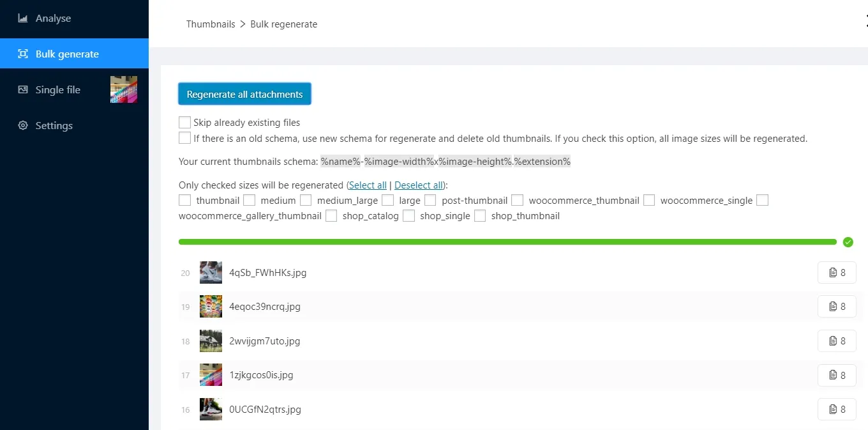Click the file-count icon on 4qSb_FWhHKs.jpg row

click(x=837, y=272)
